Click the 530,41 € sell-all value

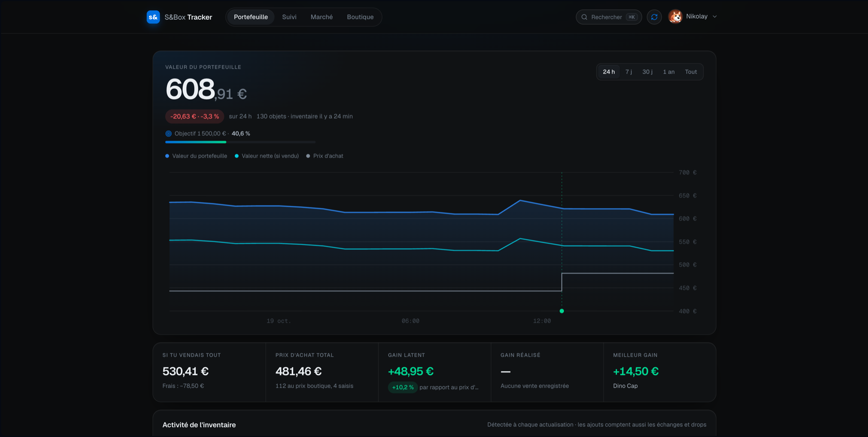tap(186, 371)
